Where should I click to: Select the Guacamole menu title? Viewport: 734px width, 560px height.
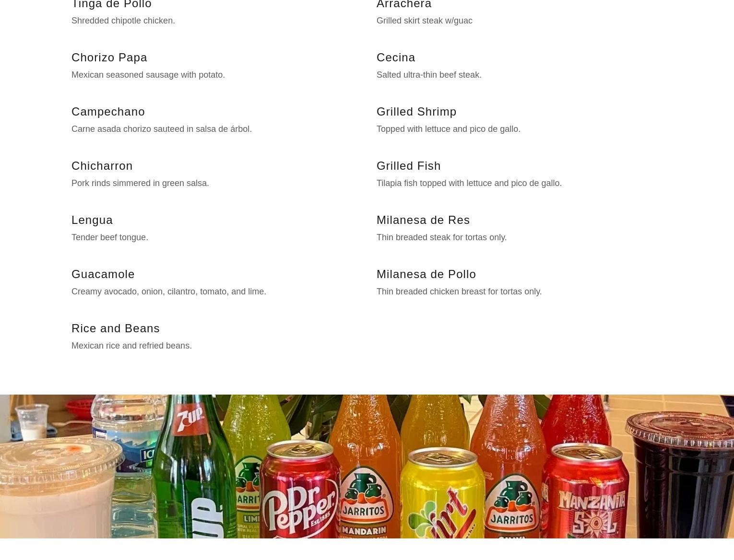pyautogui.click(x=103, y=274)
